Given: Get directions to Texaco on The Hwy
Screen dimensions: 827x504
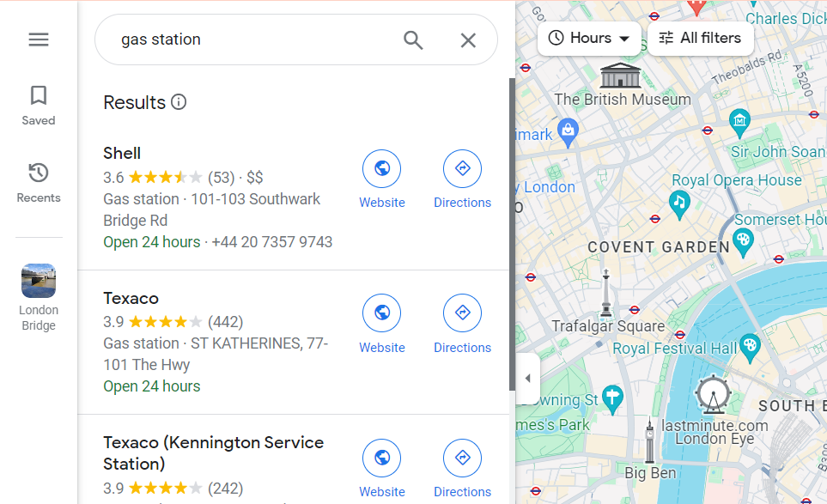Looking at the screenshot, I should pos(463,313).
